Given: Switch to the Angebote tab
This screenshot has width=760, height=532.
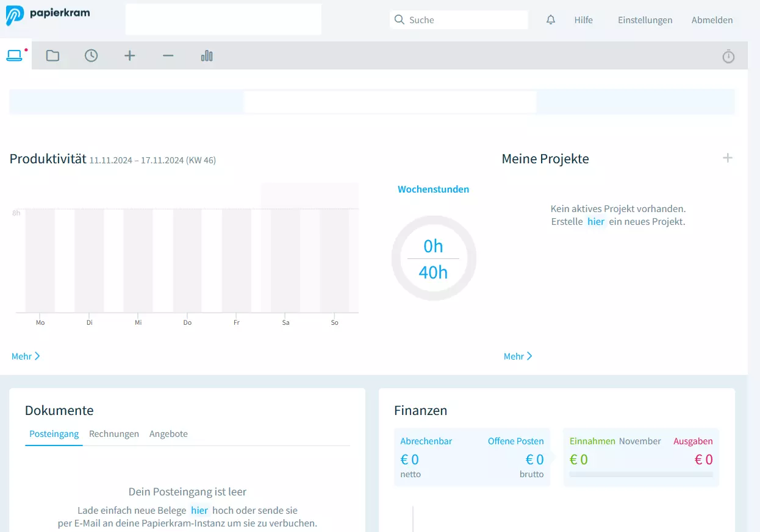Looking at the screenshot, I should [168, 434].
